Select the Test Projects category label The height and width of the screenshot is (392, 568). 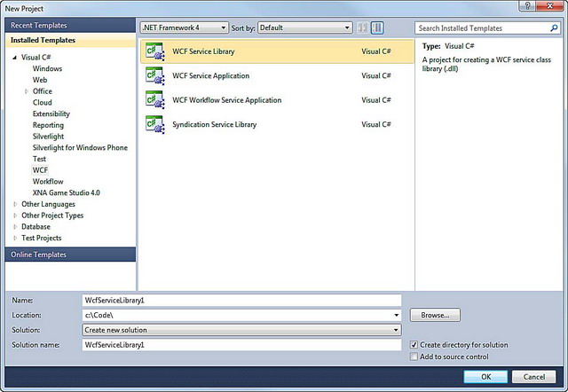(x=42, y=238)
